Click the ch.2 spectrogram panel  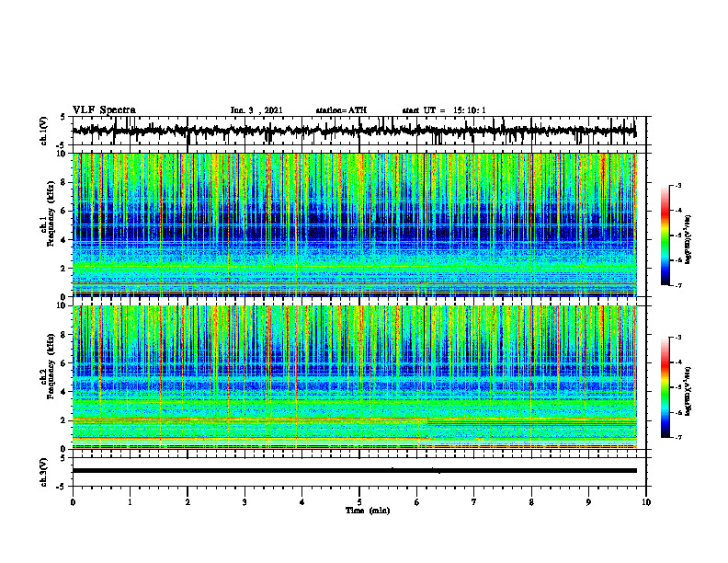355,377
